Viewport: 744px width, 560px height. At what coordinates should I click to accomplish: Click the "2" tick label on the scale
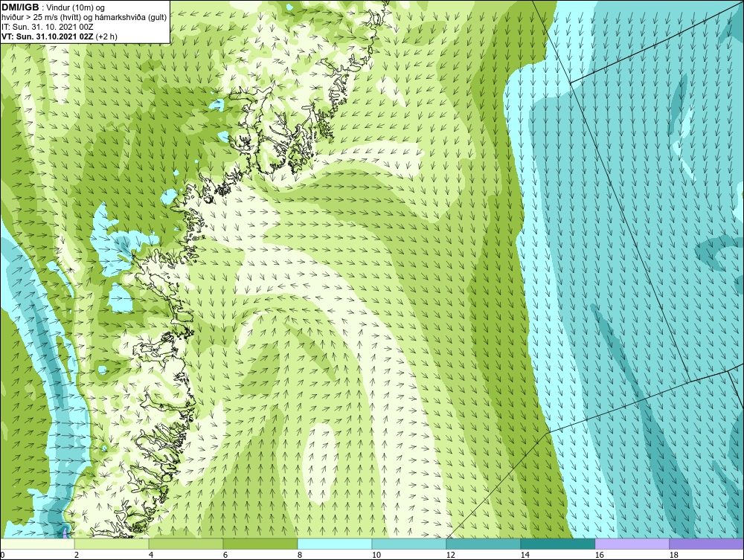point(77,555)
